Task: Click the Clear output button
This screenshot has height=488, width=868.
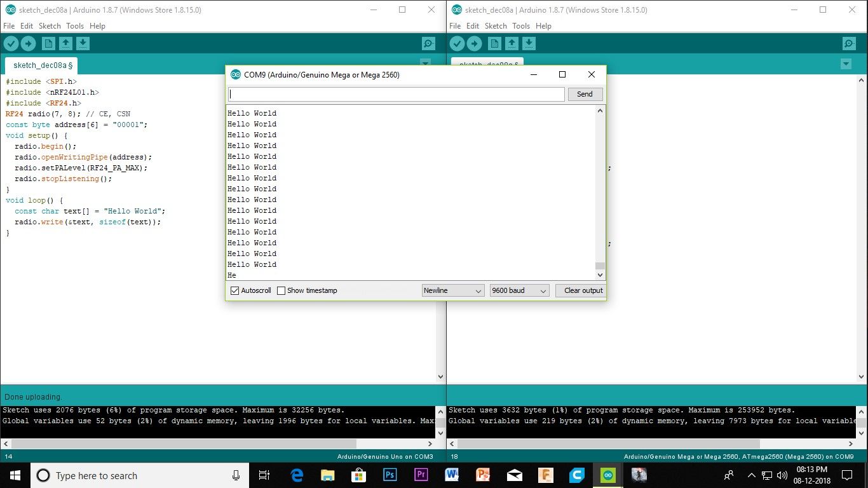Action: 583,290
